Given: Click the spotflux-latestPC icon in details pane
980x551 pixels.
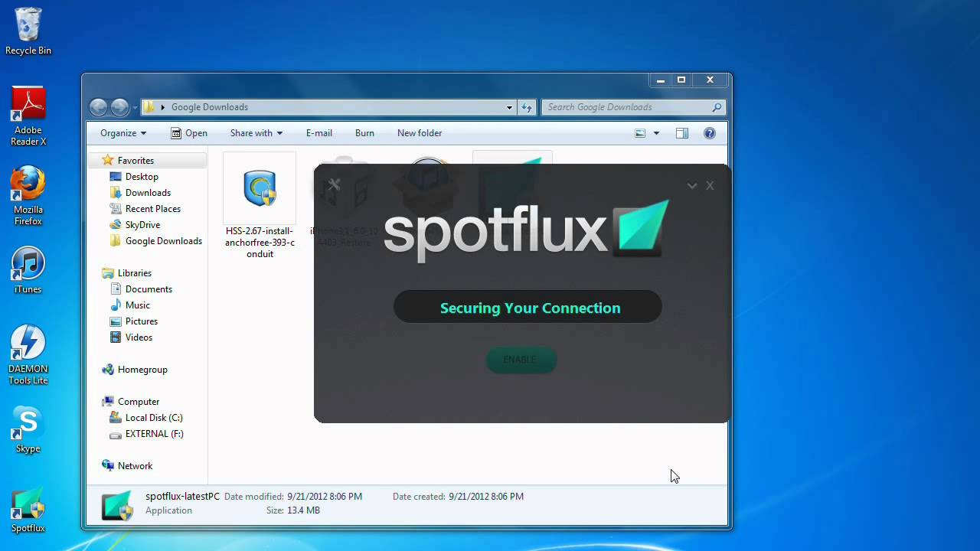Looking at the screenshot, I should pos(117,504).
